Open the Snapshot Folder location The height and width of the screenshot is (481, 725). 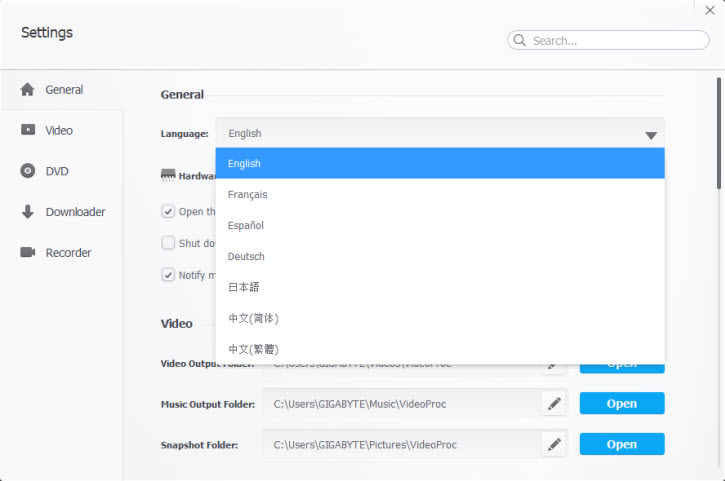[x=621, y=444]
